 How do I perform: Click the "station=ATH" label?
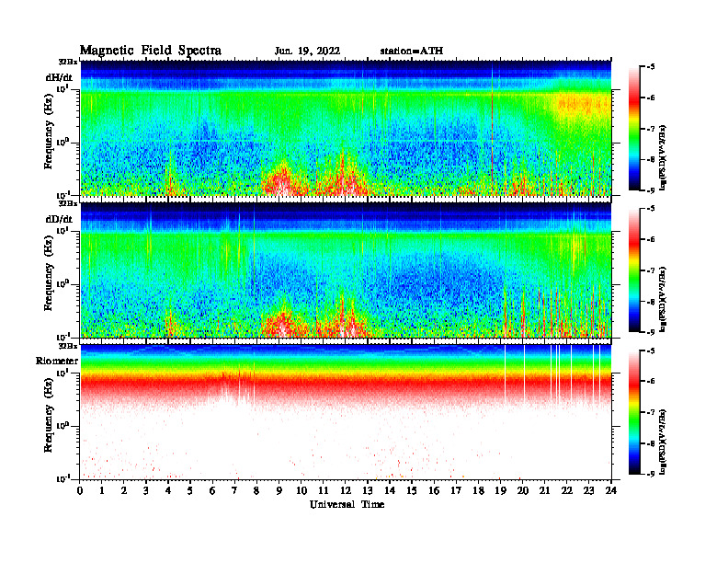(x=412, y=51)
